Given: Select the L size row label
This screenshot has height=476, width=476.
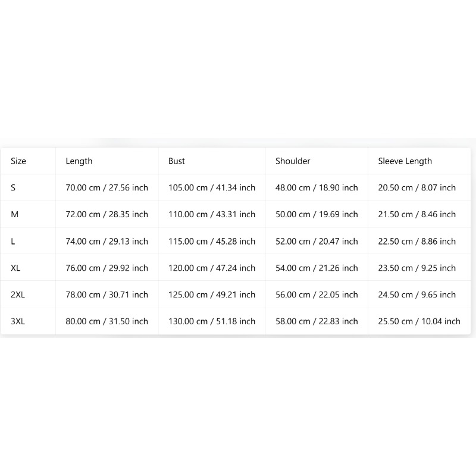Looking at the screenshot, I should pos(12,242).
